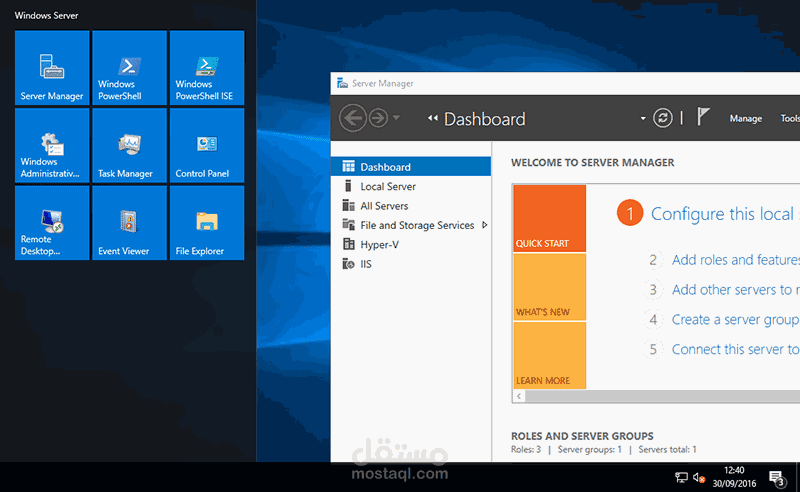The height and width of the screenshot is (492, 800).
Task: Open the dropdown arrow left of refresh icon
Action: (x=643, y=118)
